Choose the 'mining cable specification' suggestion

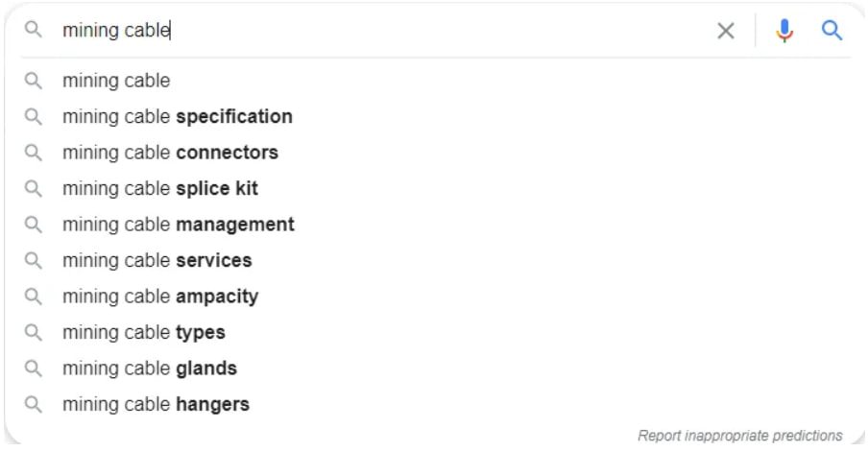coord(435,116)
